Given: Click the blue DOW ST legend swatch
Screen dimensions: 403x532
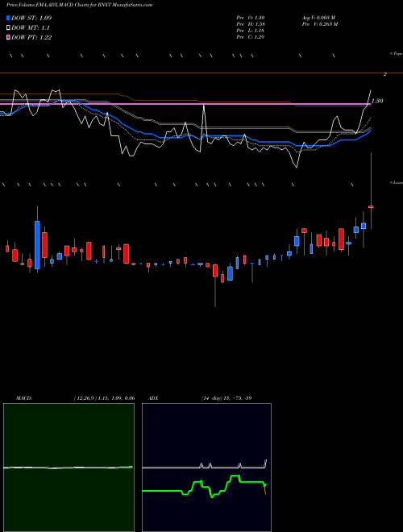Looking at the screenshot, I should (8, 18).
